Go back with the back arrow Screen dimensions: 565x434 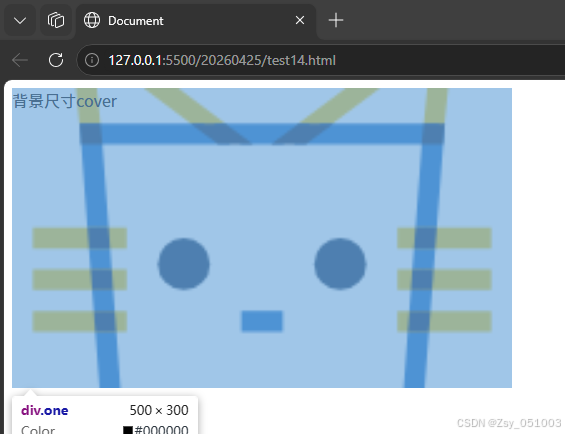20,60
